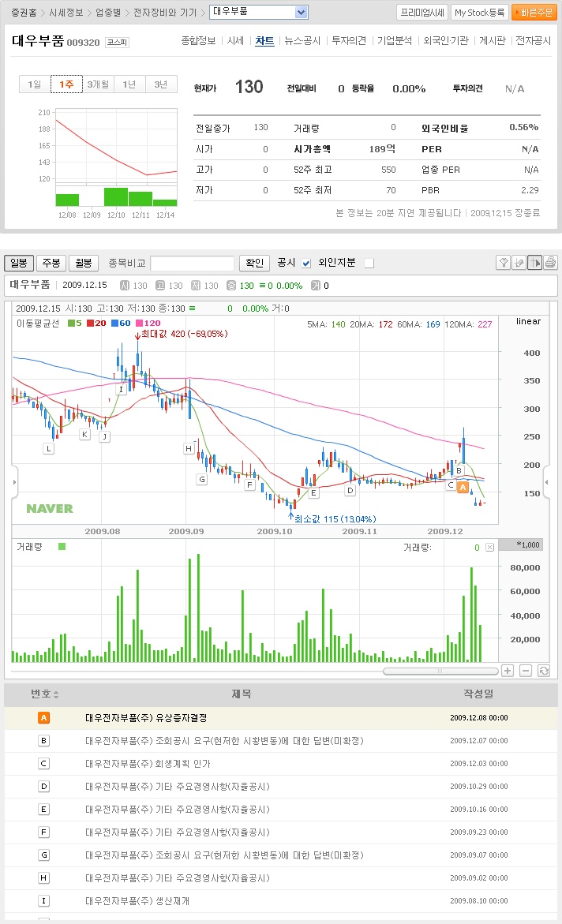Toggle 5-day moving average green swatch

click(71, 323)
